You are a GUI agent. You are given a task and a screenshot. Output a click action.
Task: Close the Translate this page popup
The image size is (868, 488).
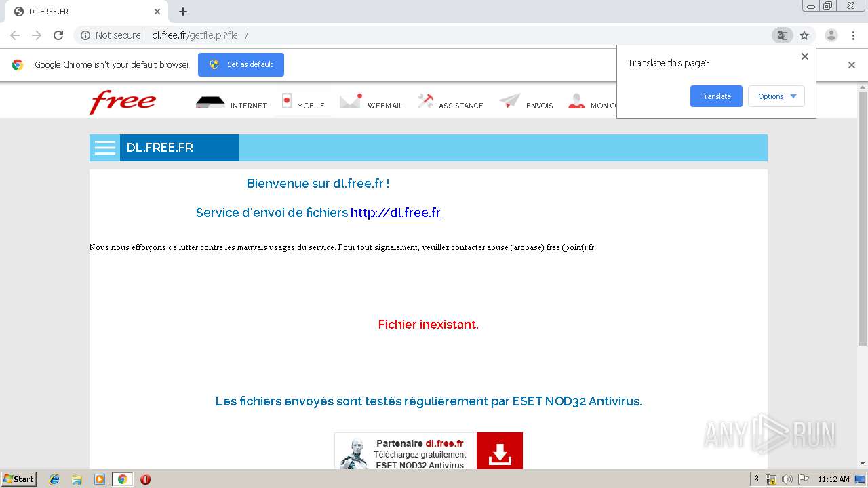coord(805,56)
